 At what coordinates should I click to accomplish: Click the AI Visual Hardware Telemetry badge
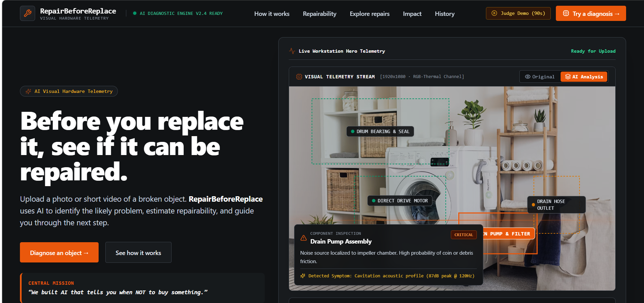[x=69, y=91]
